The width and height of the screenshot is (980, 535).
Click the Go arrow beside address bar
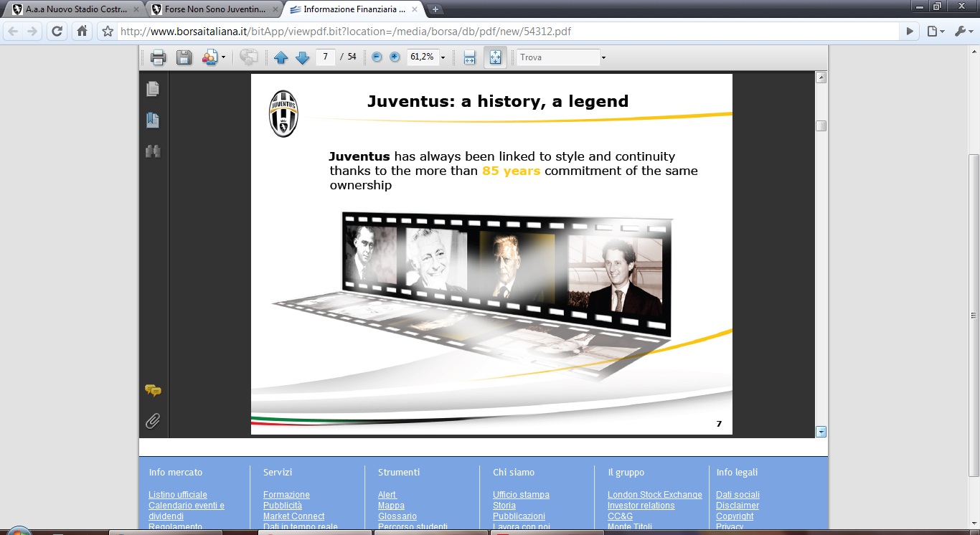[910, 32]
